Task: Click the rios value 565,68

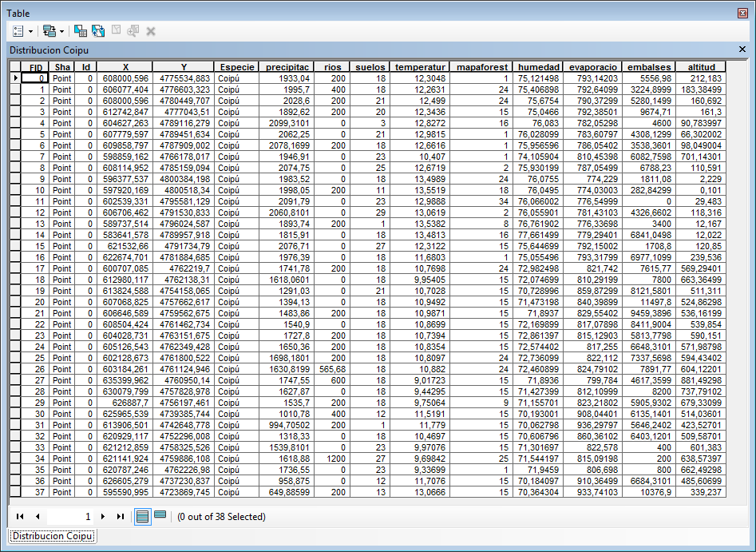Action: point(332,369)
